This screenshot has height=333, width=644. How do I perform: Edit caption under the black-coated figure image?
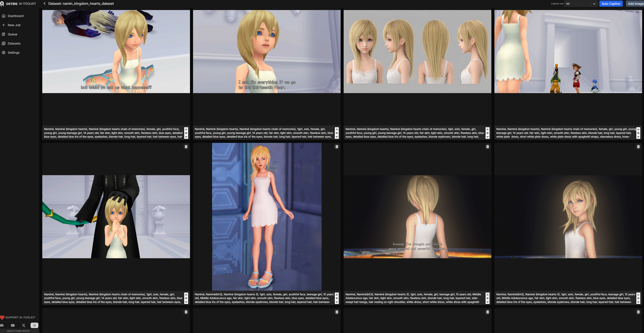coord(113,298)
